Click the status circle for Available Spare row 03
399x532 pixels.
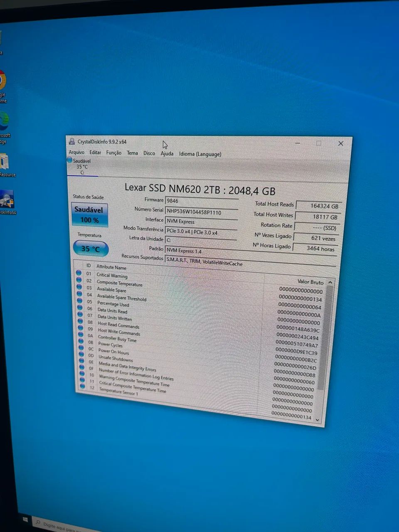click(79, 287)
